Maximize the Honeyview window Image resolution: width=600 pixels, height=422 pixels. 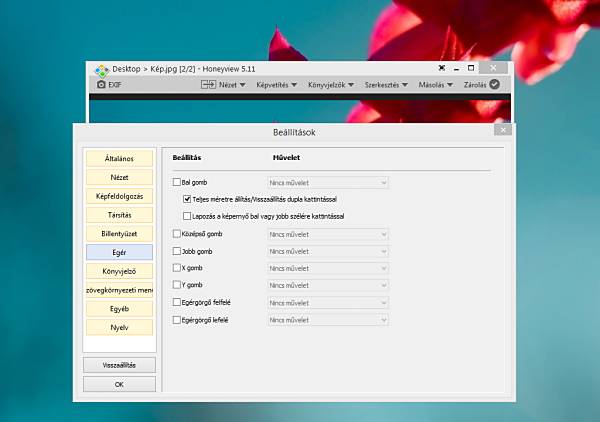(471, 68)
